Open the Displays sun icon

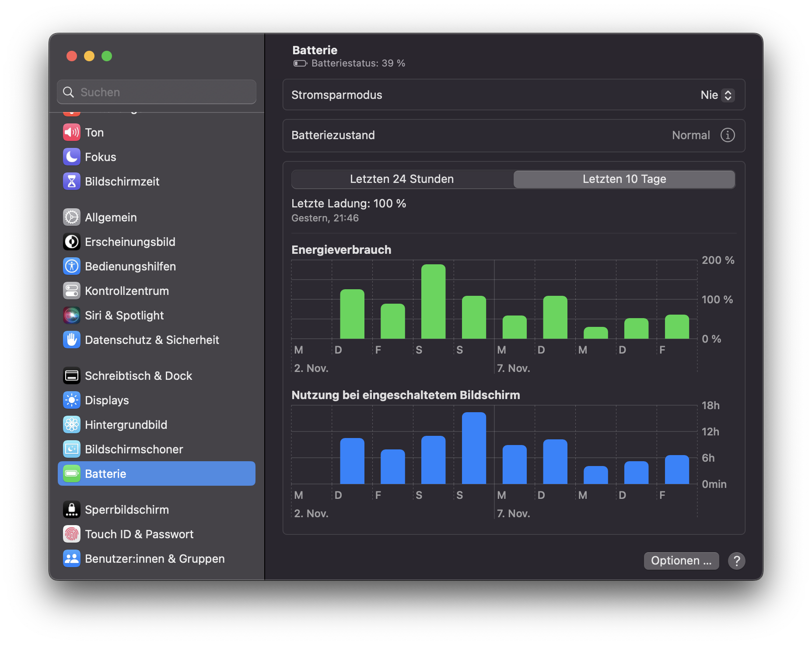(x=72, y=400)
